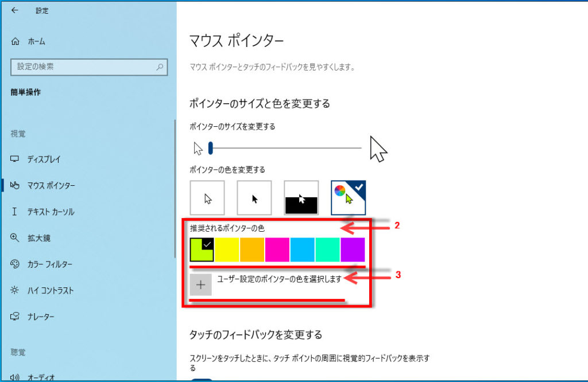The height and width of the screenshot is (382, 588).
Task: Open High contrast settings
Action: click(51, 290)
